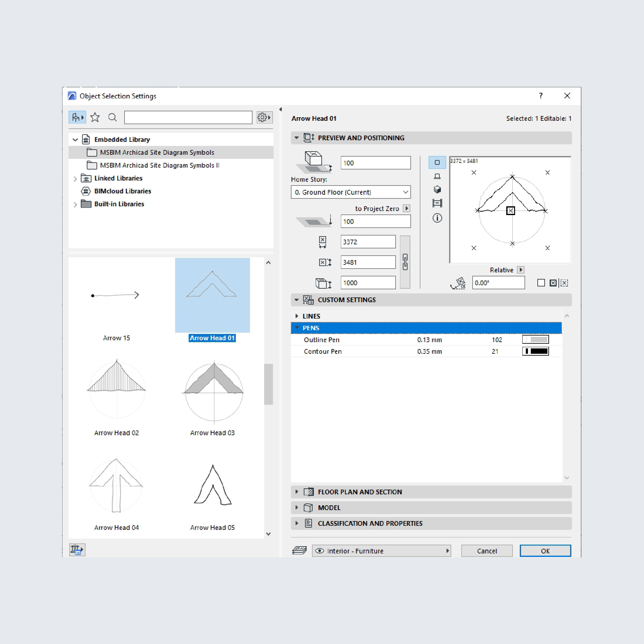Image resolution: width=644 pixels, height=644 pixels.
Task: Click the Contour Pen color swatch
Action: pos(535,351)
